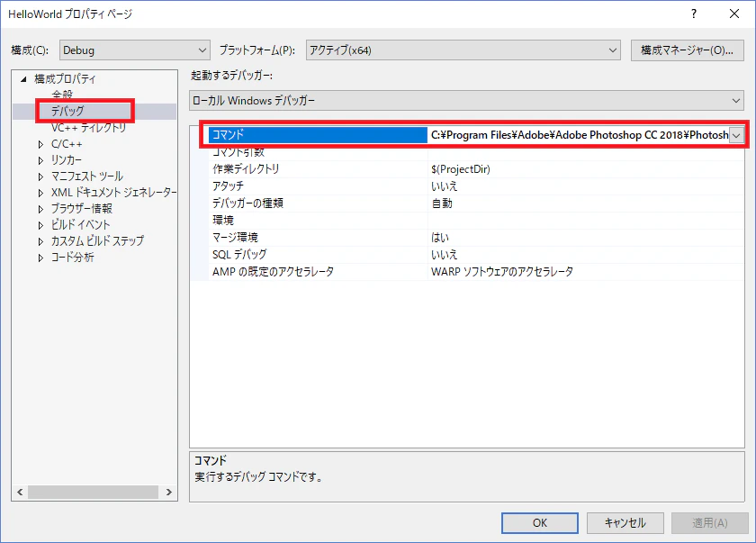
Task: Confirm with the OK button
Action: 539,523
